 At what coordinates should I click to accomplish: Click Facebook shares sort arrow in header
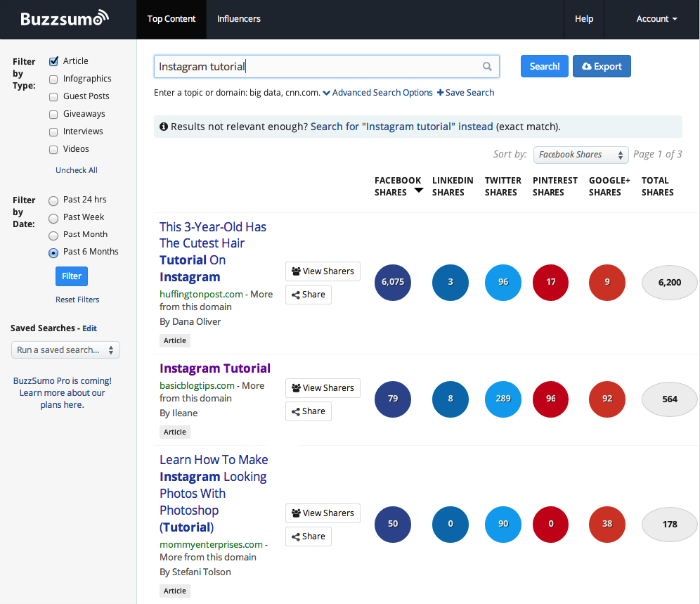pyautogui.click(x=418, y=191)
